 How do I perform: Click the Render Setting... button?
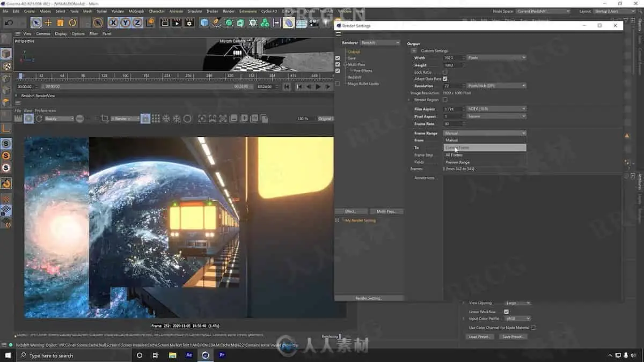tap(369, 298)
